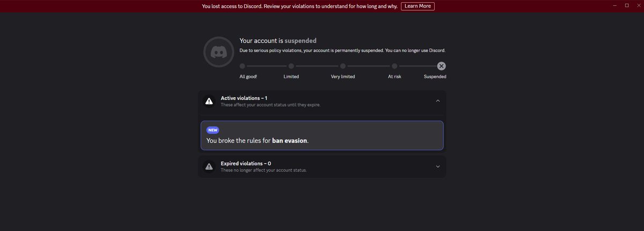Click the "Limited" label text

[x=291, y=77]
